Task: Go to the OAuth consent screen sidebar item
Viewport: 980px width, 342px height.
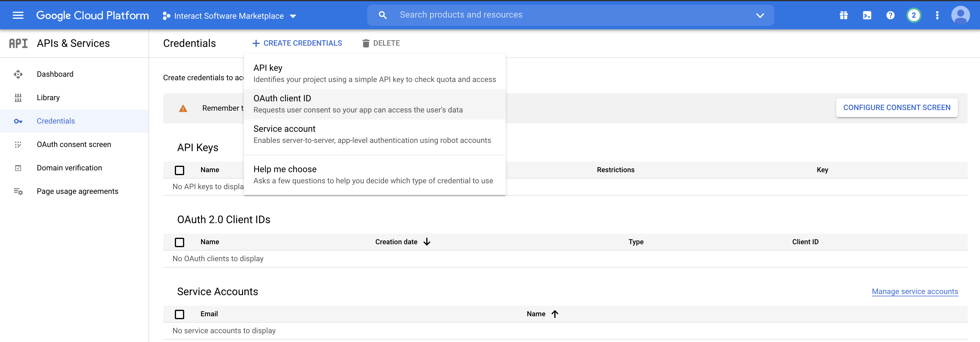Action: 74,144
